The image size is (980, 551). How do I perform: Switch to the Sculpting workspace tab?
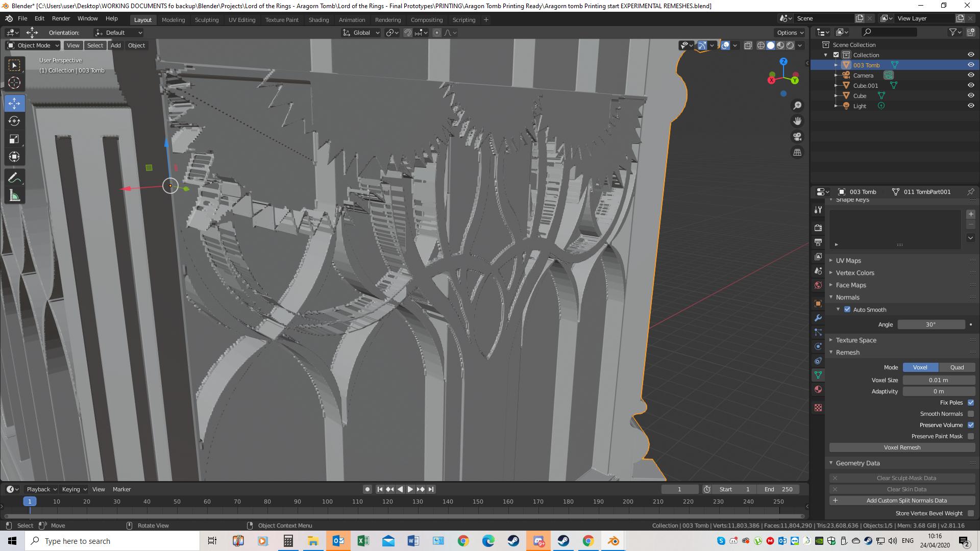point(206,20)
